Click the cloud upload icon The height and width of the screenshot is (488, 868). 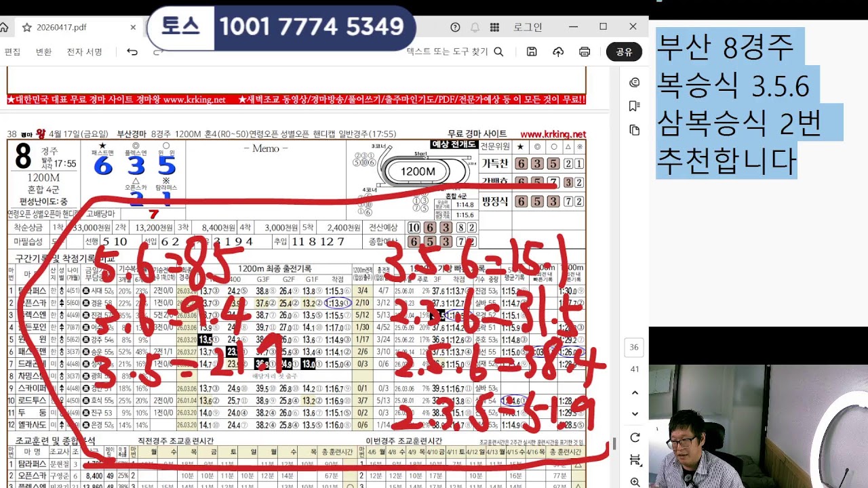coord(558,52)
